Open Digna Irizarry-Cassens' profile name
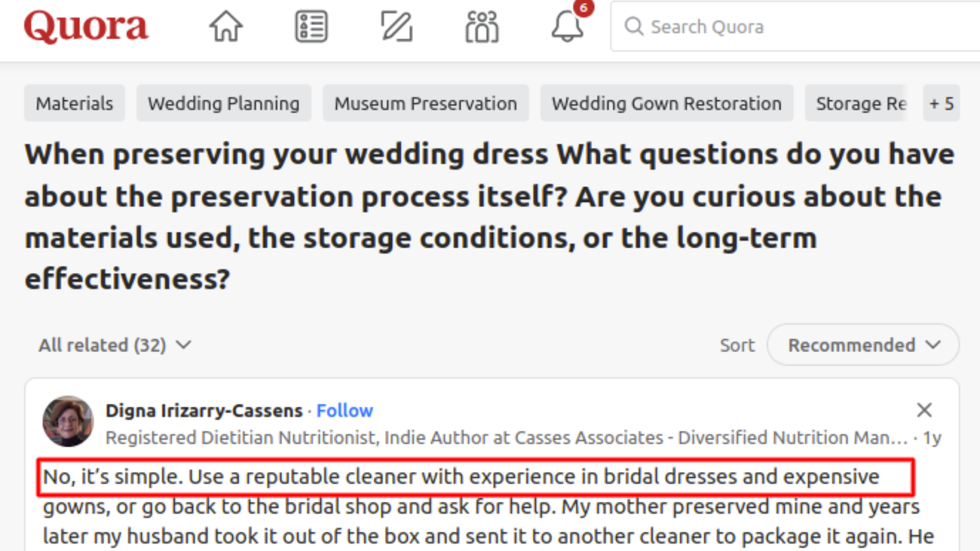This screenshot has height=551, width=980. click(x=204, y=410)
